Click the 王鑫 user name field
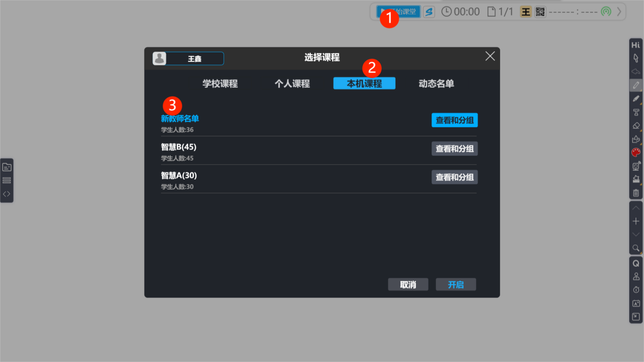The width and height of the screenshot is (644, 362). tap(195, 59)
